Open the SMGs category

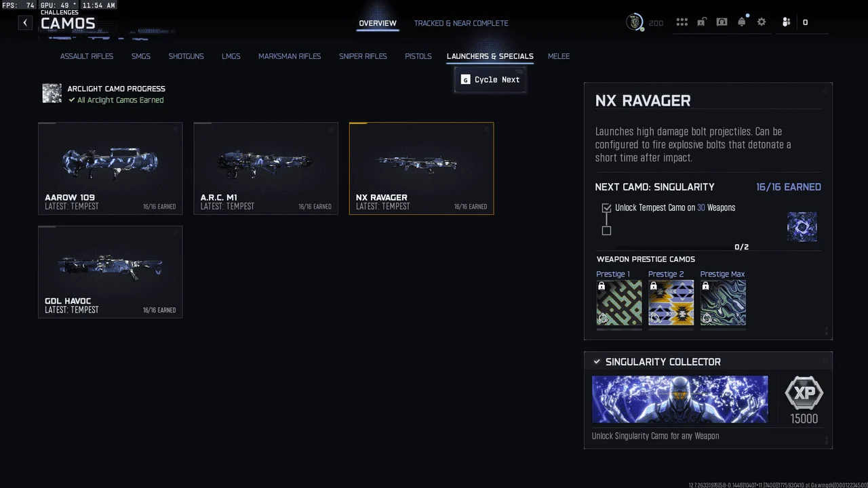[x=141, y=56]
